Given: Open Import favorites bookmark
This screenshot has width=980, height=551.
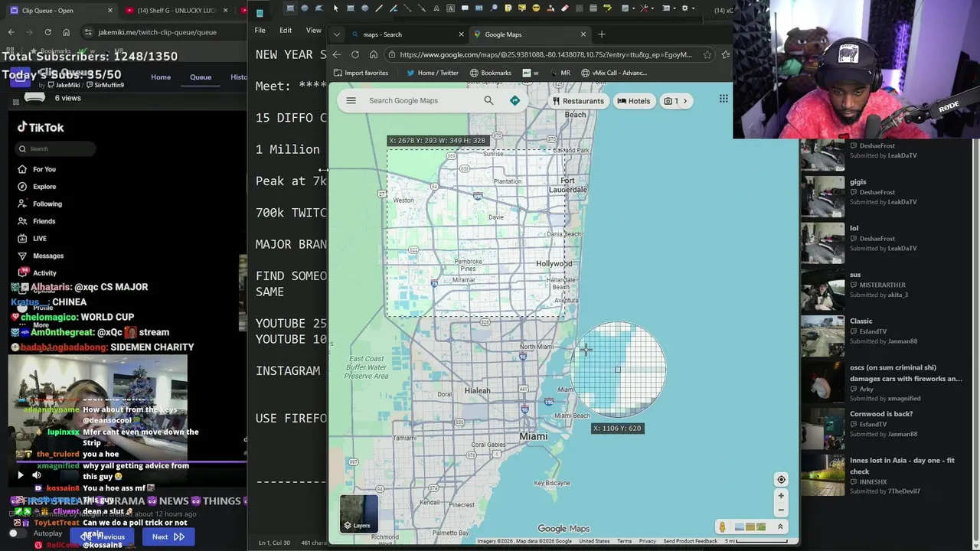Looking at the screenshot, I should click(361, 73).
